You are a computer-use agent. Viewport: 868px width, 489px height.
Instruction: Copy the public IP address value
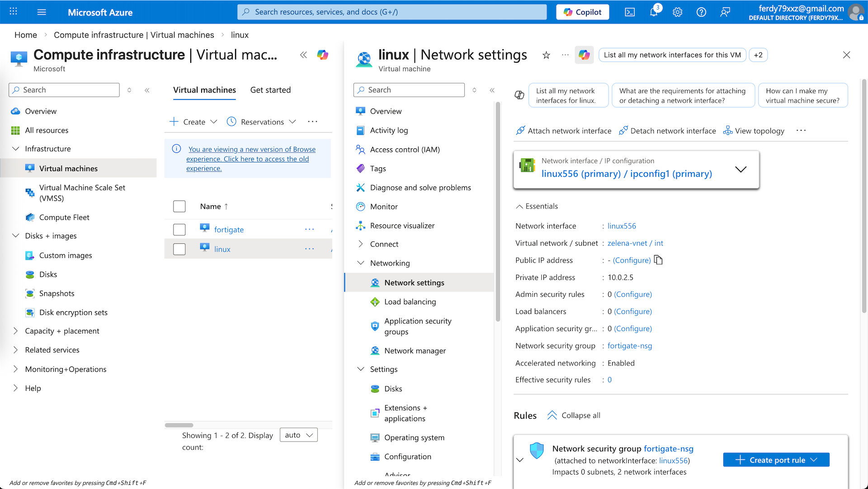point(658,260)
